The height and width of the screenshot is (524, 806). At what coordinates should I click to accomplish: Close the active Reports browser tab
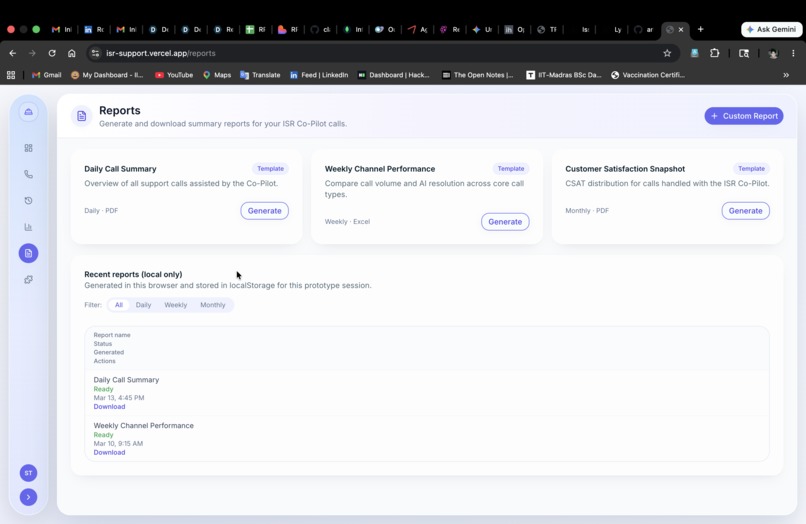coord(681,30)
